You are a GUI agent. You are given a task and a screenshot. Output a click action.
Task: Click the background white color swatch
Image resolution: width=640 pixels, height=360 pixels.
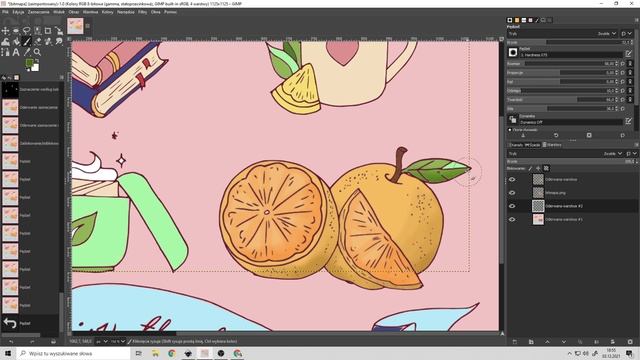point(36,67)
